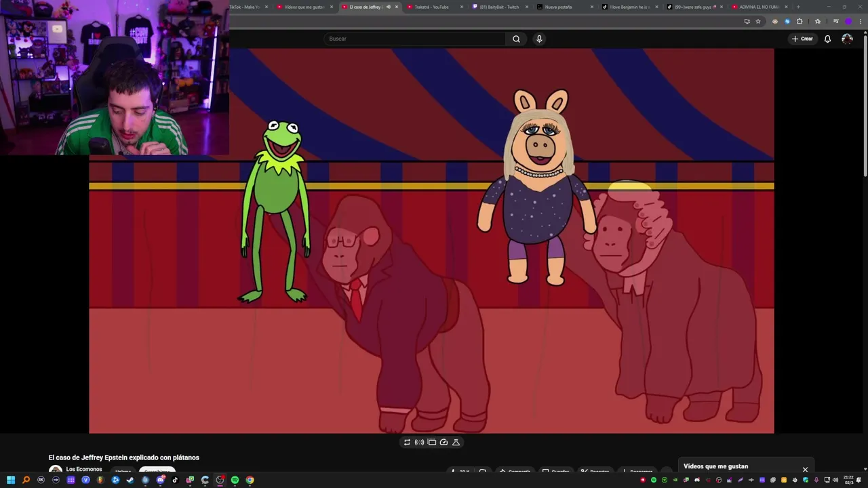Click the blue 'V' app in the taskbar
This screenshot has height=488, width=868.
(x=85, y=480)
